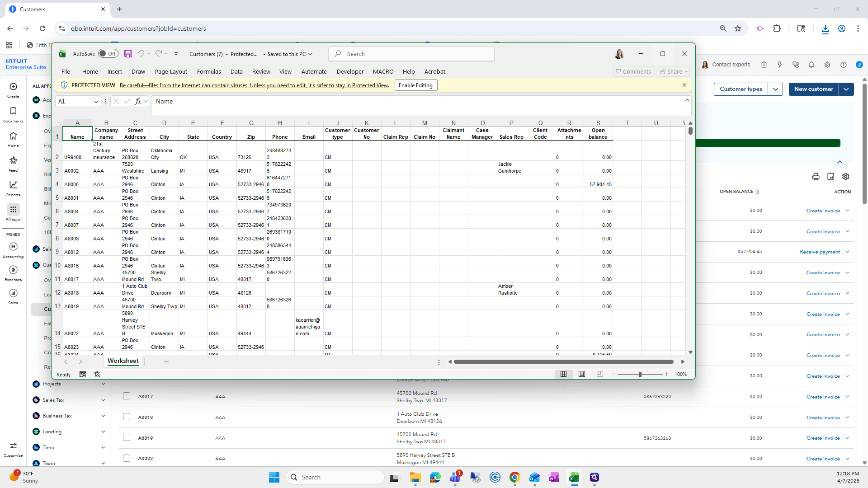Toggle AutoSave switch in Excel
The image size is (868, 488).
tap(108, 54)
